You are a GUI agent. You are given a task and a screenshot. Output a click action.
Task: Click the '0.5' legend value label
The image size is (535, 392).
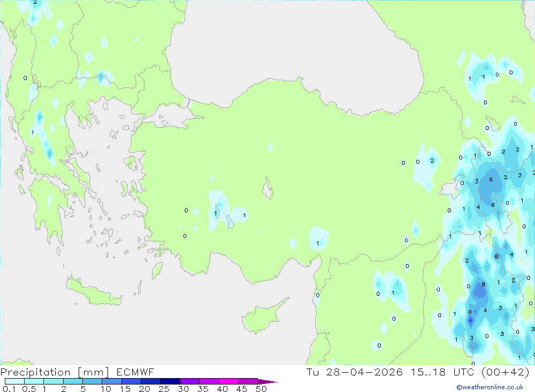click(29, 389)
